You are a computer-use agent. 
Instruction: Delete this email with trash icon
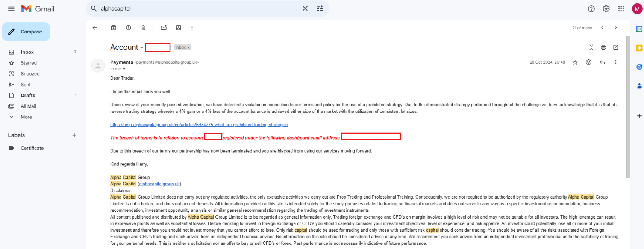click(143, 27)
